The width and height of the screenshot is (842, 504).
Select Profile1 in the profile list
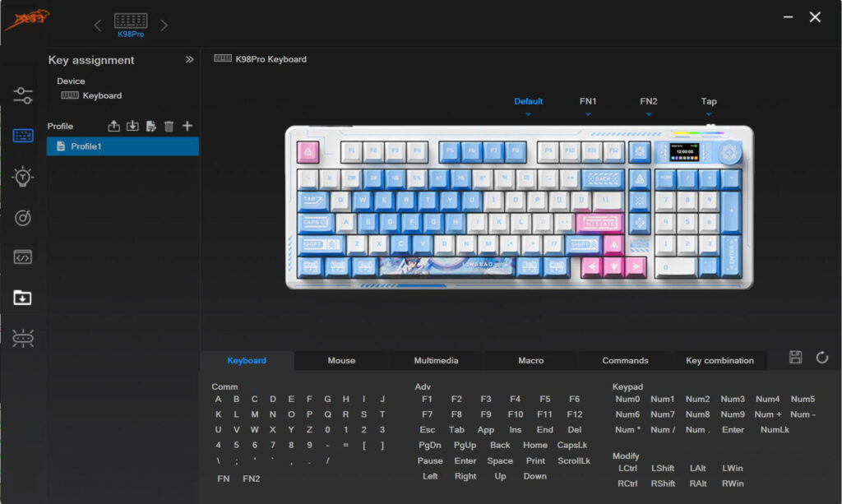(123, 146)
